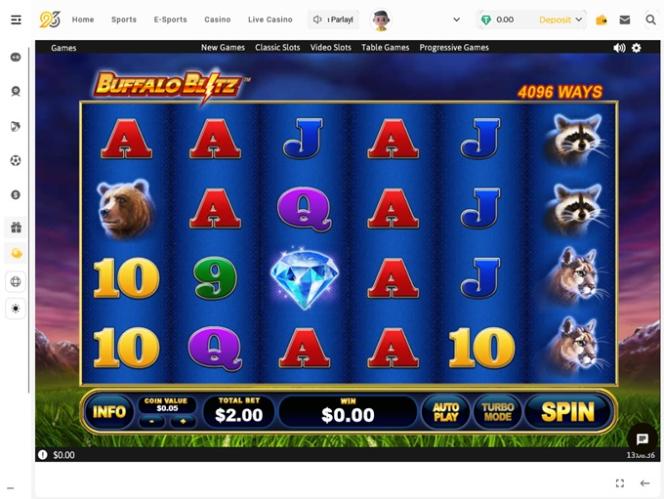
Task: Enter fullscreen with the expand icon
Action: click(620, 483)
